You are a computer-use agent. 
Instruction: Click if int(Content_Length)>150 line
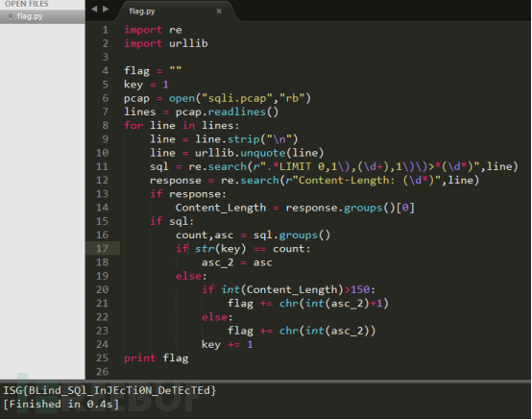point(288,289)
